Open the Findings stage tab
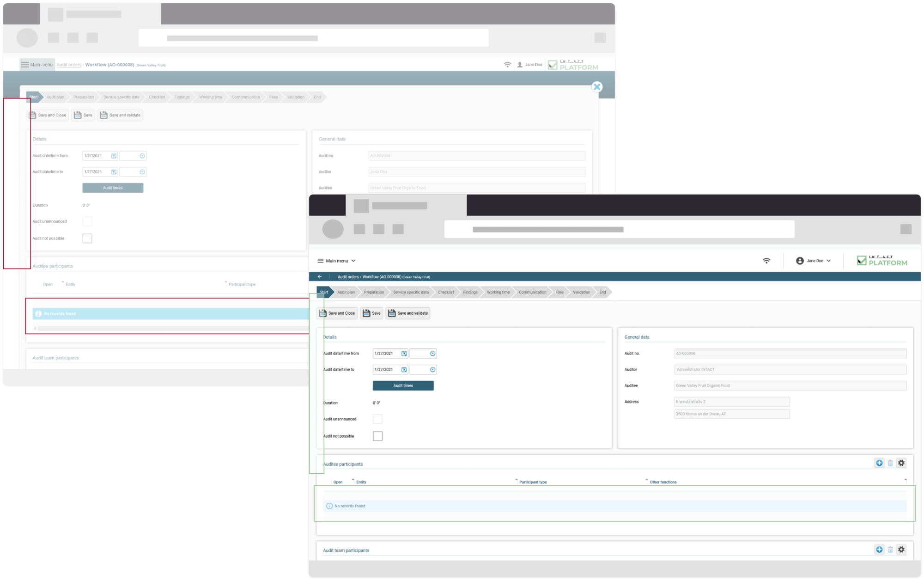This screenshot has height=580, width=924. click(x=470, y=292)
